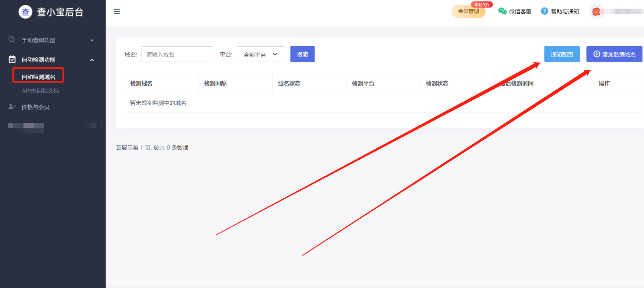This screenshot has height=288, width=644.
Task: Click the 平台: label
Action: tap(226, 55)
